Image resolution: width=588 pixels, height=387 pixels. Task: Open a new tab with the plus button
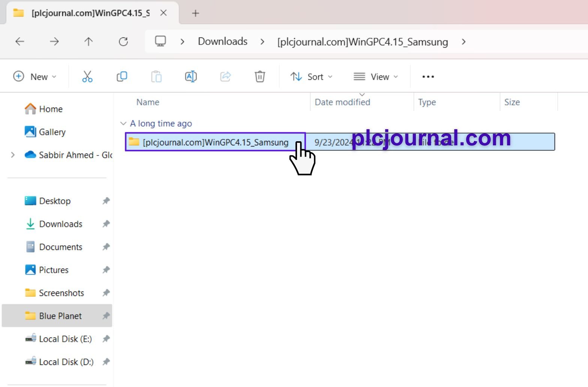[x=195, y=13]
